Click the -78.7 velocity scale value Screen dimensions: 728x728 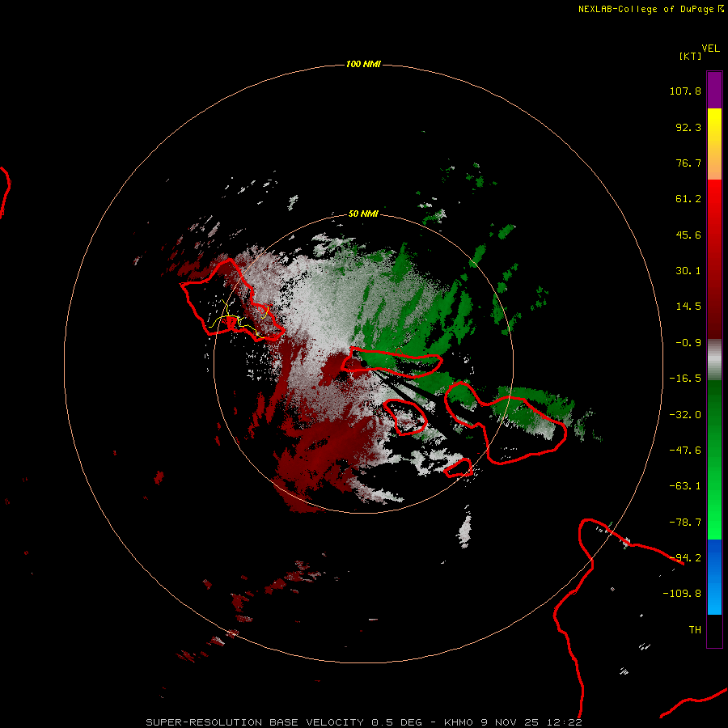(x=685, y=523)
